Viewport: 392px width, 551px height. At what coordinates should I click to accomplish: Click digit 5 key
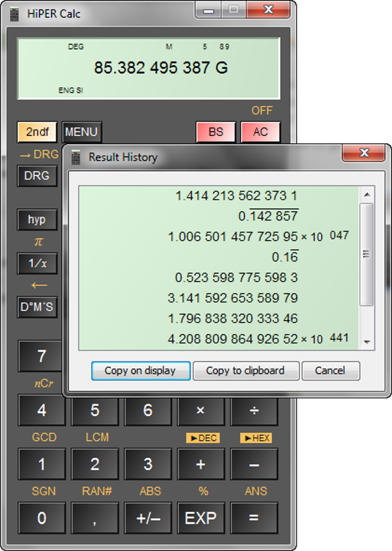(95, 410)
